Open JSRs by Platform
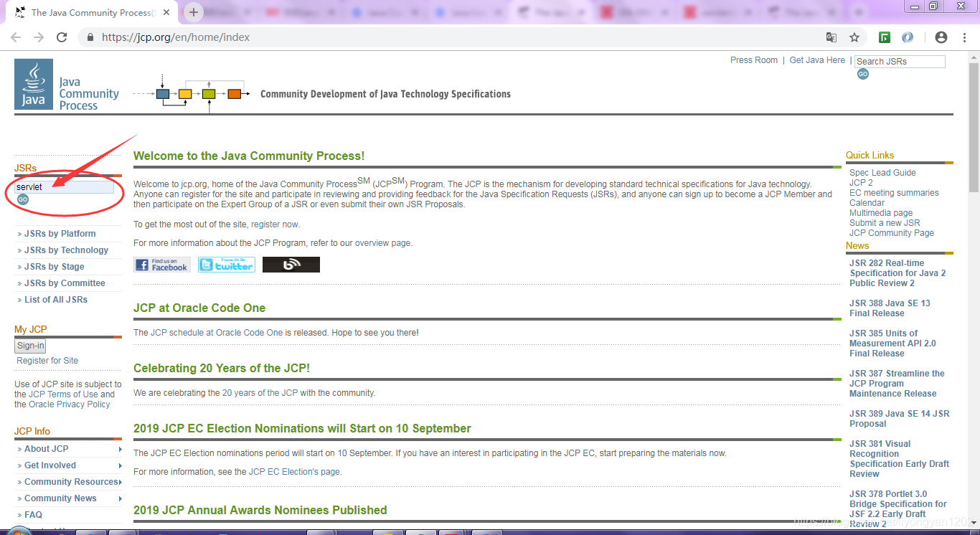Image resolution: width=980 pixels, height=535 pixels. (x=60, y=234)
